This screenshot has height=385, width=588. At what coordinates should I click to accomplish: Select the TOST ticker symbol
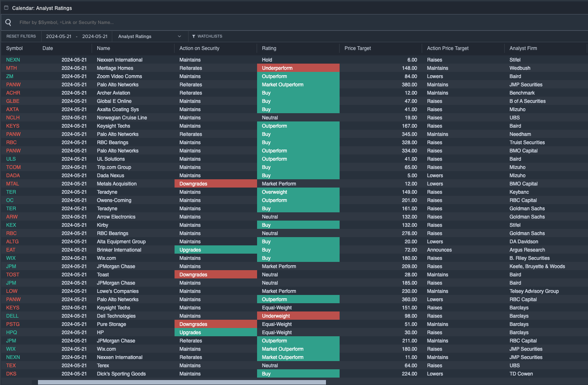coord(13,275)
